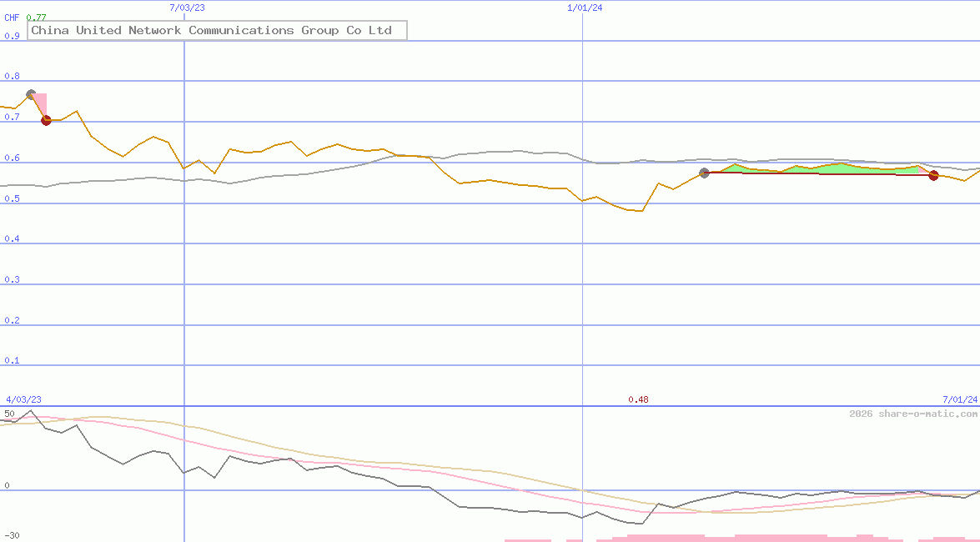Click the gray start marker of left trendline
Screen dimensions: 980x542
[30, 94]
